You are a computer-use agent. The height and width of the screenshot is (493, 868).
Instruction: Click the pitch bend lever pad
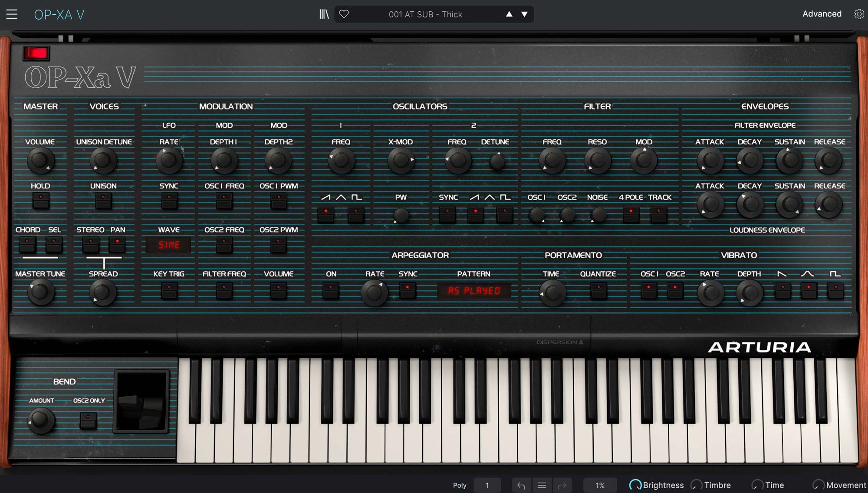141,401
